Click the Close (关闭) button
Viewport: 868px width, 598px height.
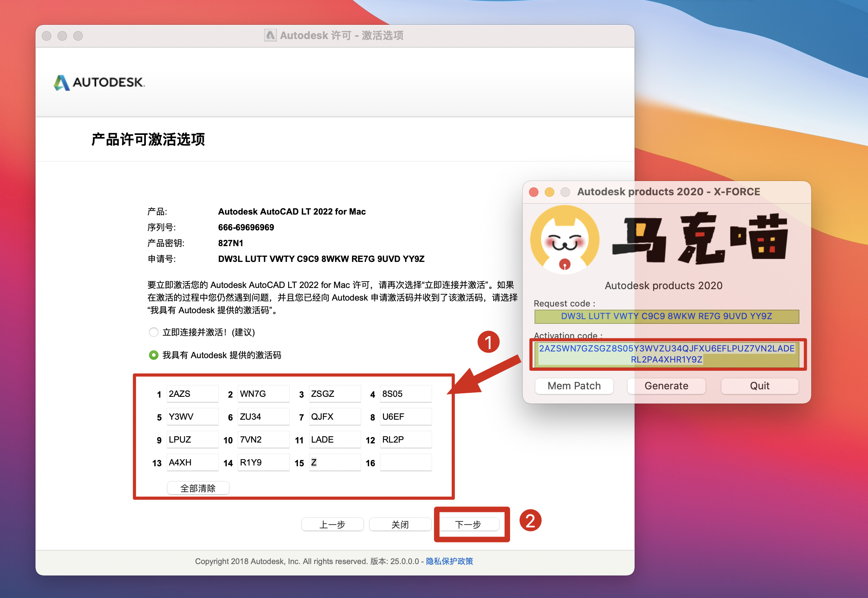click(400, 524)
